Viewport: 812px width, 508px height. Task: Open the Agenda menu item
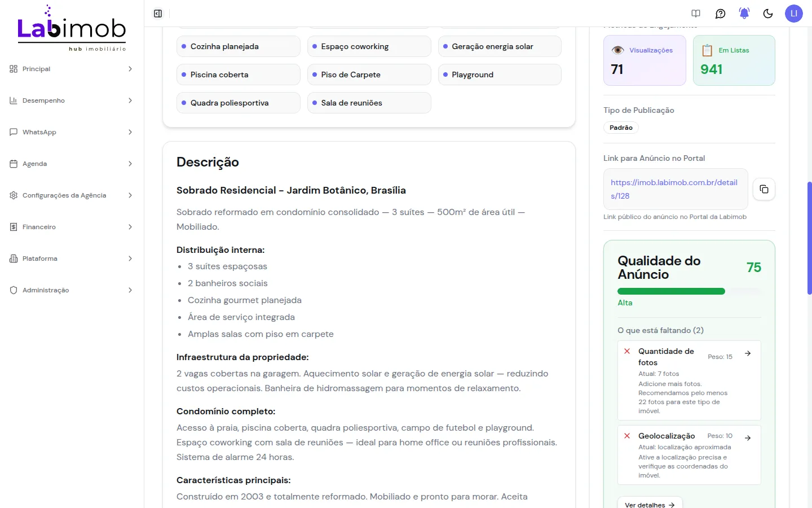pos(72,164)
